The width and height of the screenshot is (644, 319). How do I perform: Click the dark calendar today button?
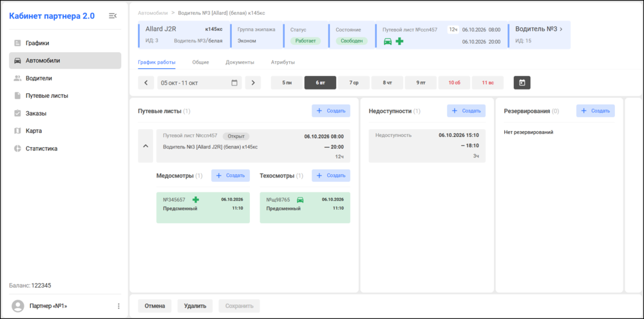coord(522,82)
